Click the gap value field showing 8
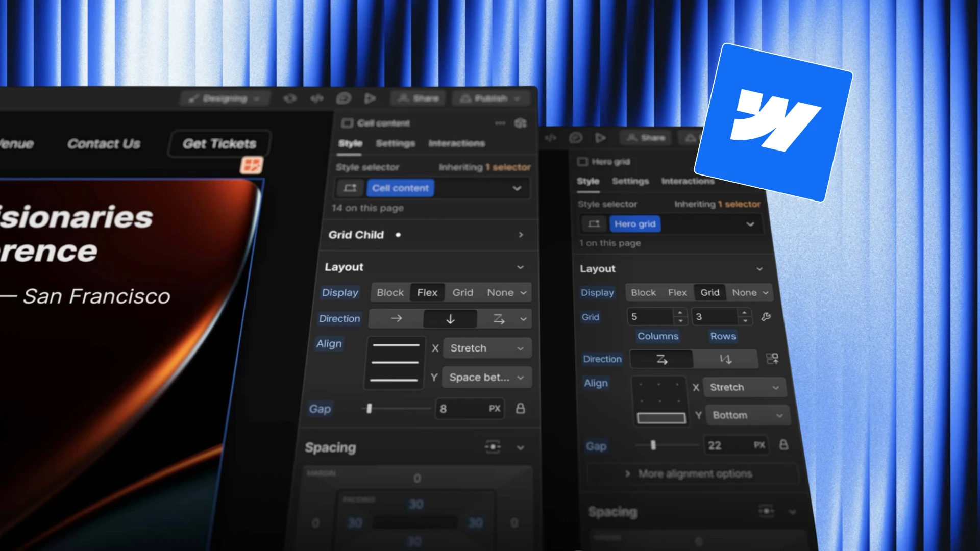Viewport: 980px width, 551px height. (470, 409)
